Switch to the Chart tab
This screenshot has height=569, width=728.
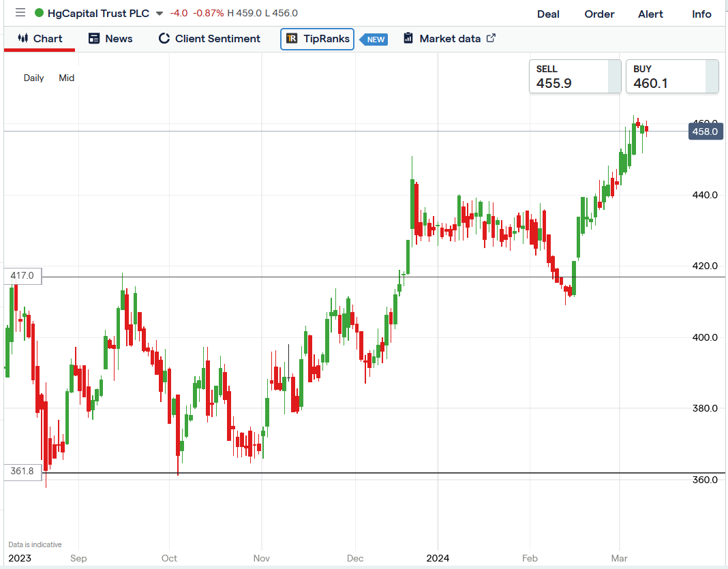pyautogui.click(x=40, y=39)
